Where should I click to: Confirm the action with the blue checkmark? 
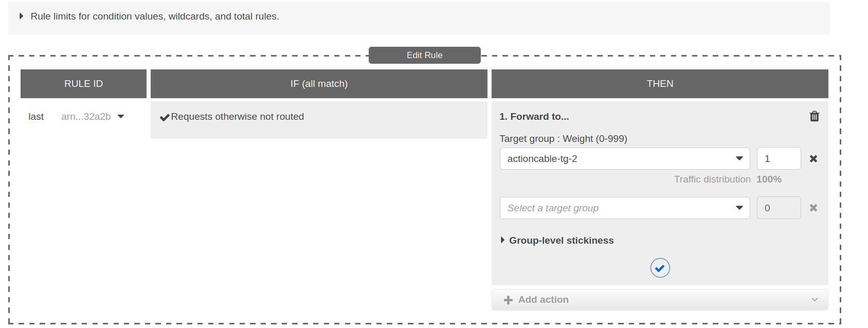(x=660, y=268)
